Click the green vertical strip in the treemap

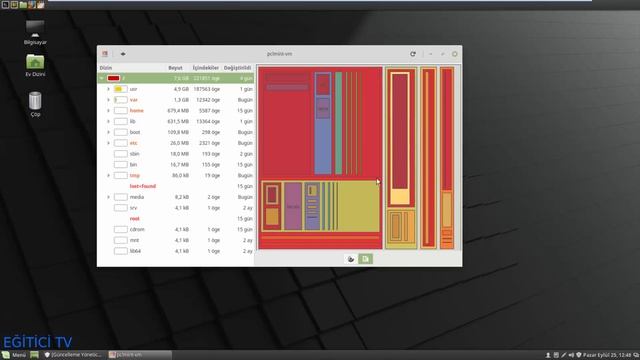click(338, 123)
